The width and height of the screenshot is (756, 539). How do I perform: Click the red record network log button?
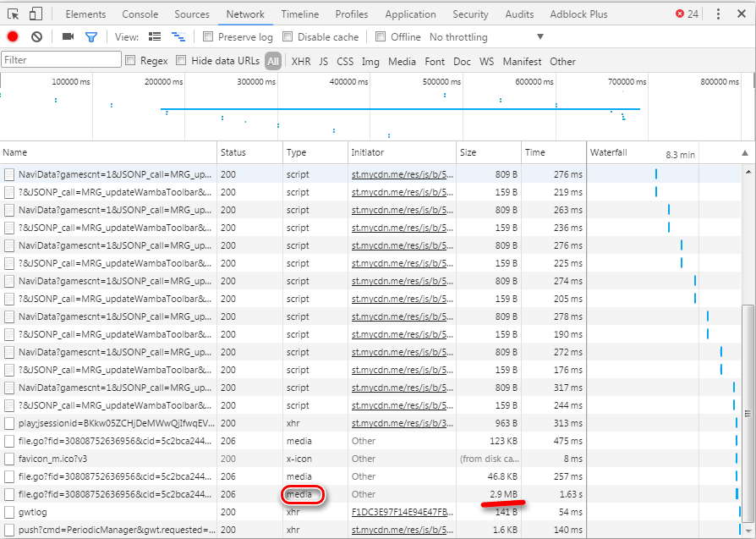(x=13, y=36)
